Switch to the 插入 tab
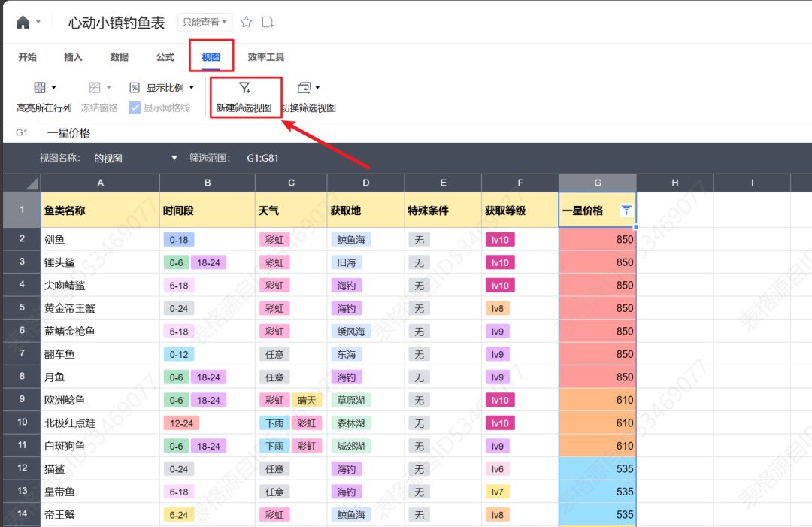 tap(73, 57)
